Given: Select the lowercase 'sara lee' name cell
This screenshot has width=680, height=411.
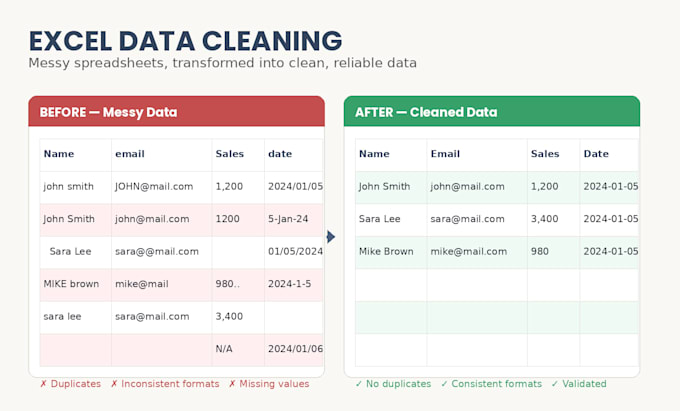Looking at the screenshot, I should pyautogui.click(x=62, y=316).
